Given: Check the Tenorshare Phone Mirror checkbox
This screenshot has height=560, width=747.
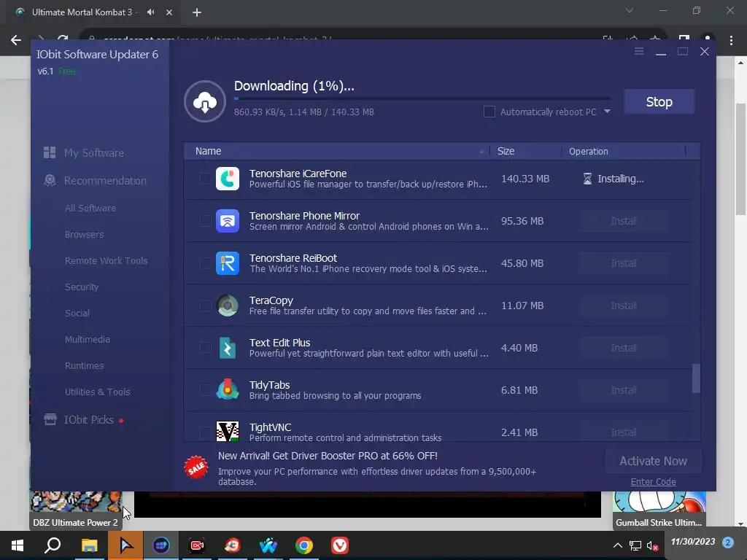Looking at the screenshot, I should point(205,221).
